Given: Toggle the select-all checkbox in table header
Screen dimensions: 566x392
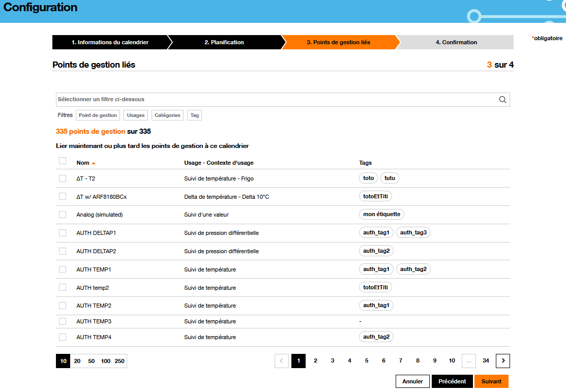Looking at the screenshot, I should (x=63, y=161).
